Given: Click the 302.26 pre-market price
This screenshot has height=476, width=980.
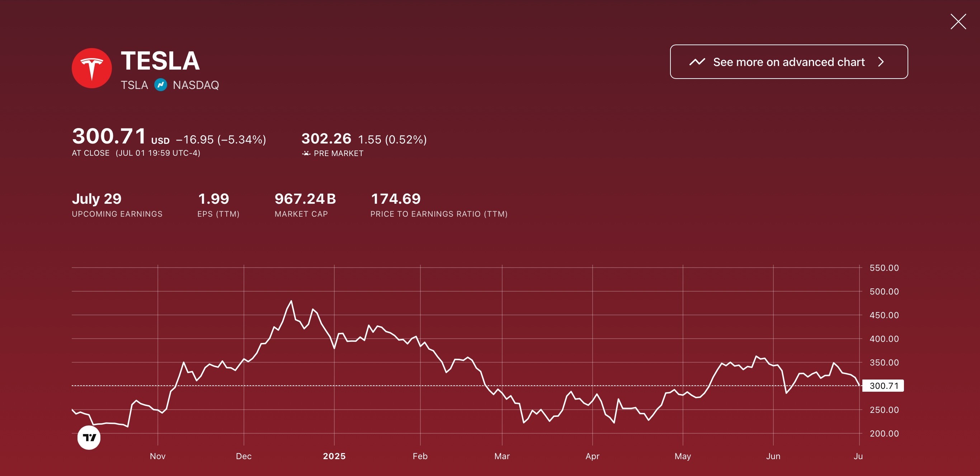Looking at the screenshot, I should 326,138.
